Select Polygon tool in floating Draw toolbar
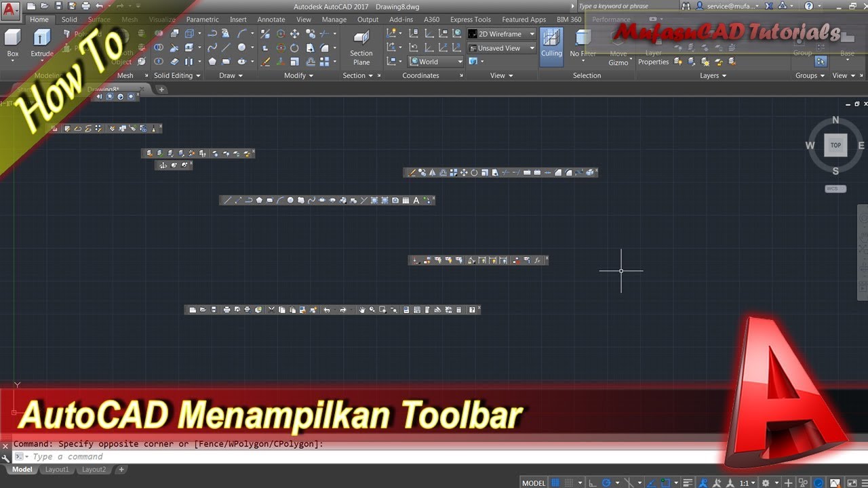Screen dimensions: 868x488 (x=259, y=201)
